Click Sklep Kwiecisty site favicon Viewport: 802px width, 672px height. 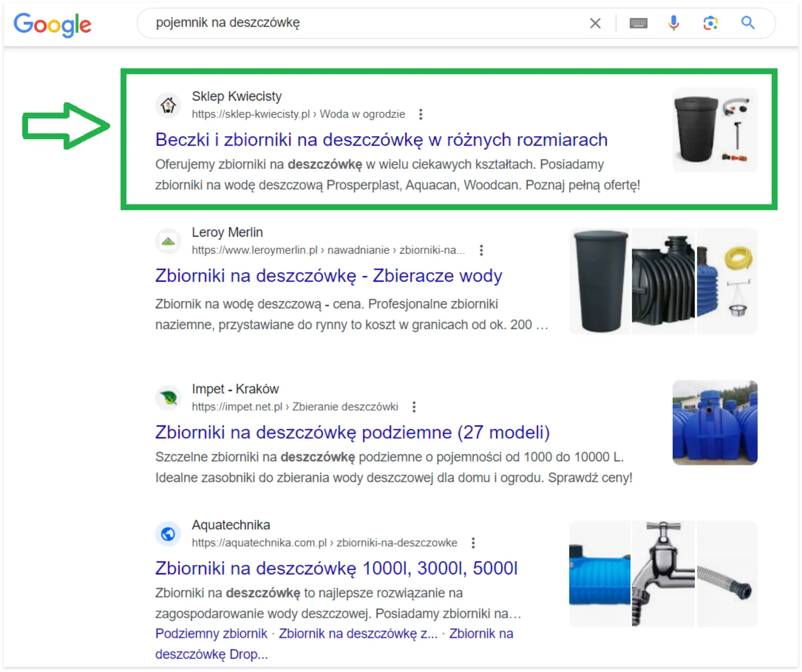[x=168, y=105]
